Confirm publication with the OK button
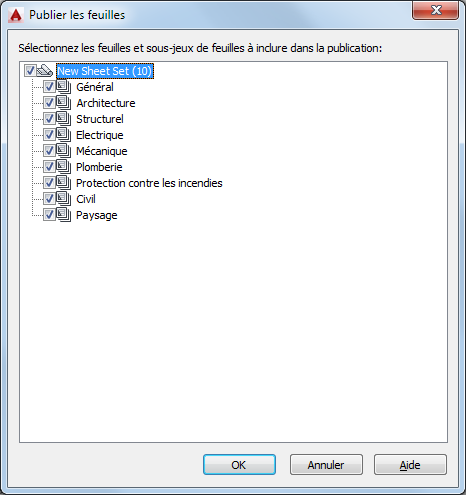The height and width of the screenshot is (495, 466). [239, 465]
